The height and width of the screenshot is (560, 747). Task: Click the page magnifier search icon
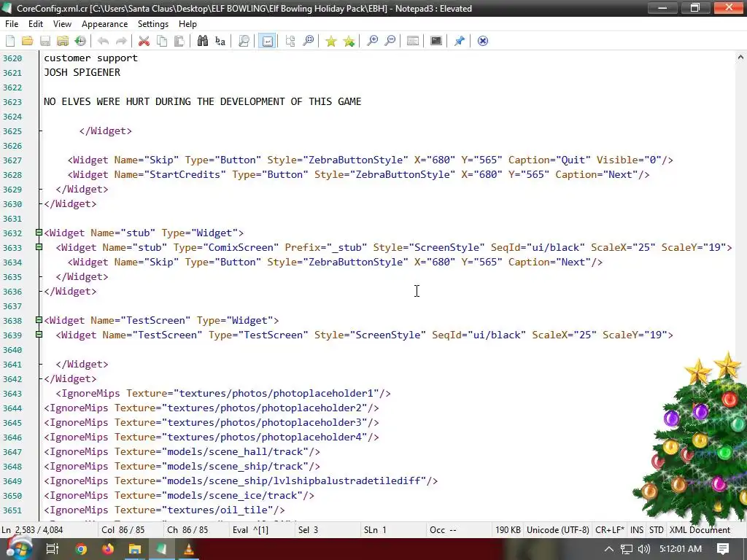244,41
